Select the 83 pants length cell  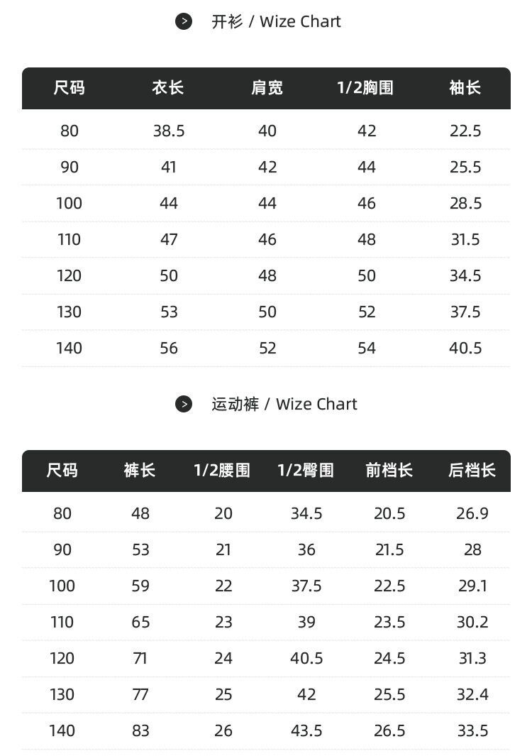(x=140, y=730)
